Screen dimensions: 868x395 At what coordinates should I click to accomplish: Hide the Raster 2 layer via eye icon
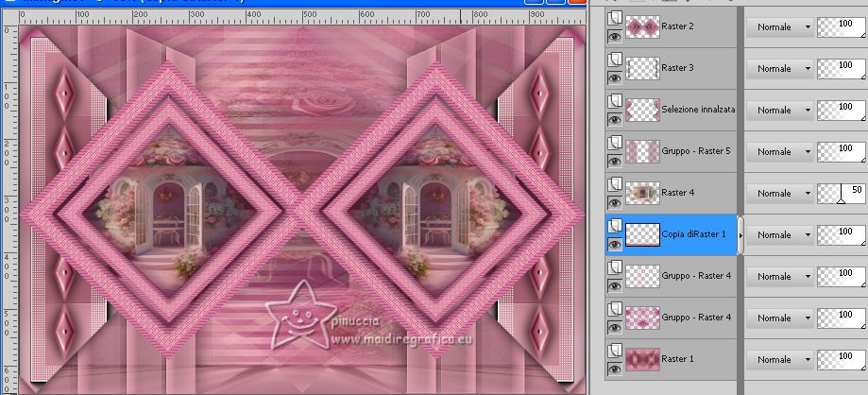point(615,36)
